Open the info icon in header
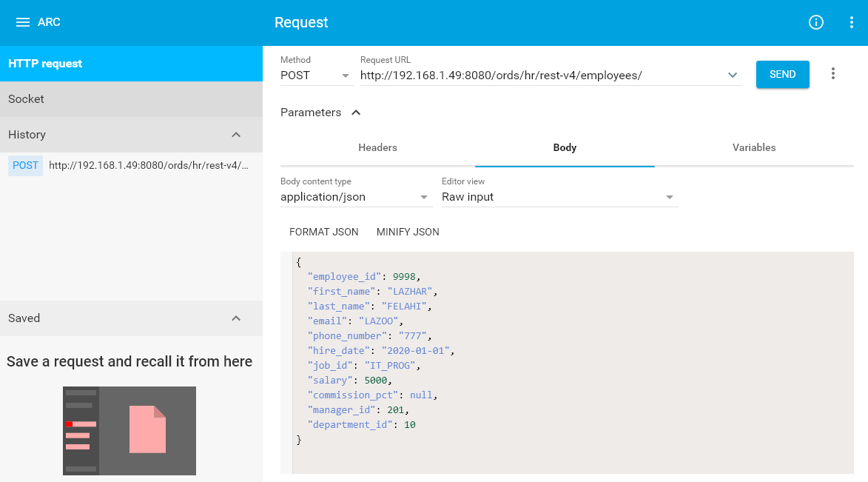Viewport: 868px width, 482px height. (816, 22)
